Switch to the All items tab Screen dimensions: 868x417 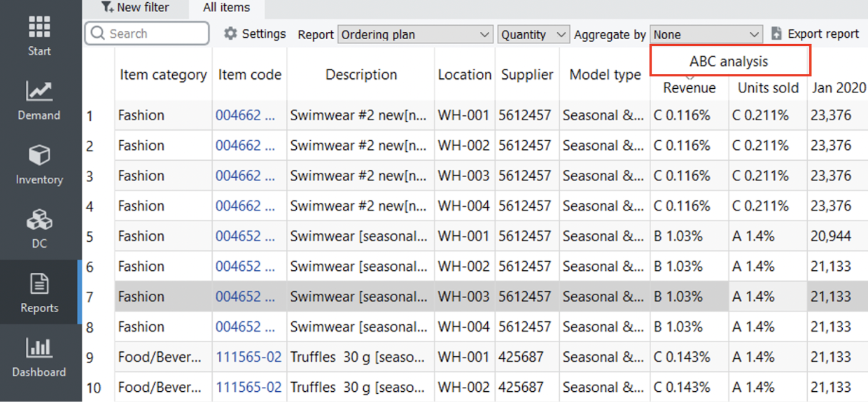226,8
